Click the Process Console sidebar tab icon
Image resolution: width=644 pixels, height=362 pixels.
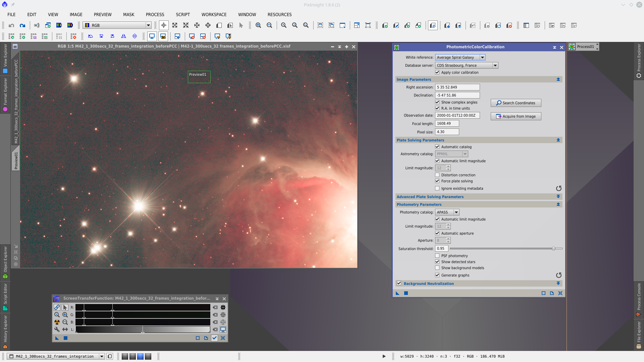[x=639, y=314]
